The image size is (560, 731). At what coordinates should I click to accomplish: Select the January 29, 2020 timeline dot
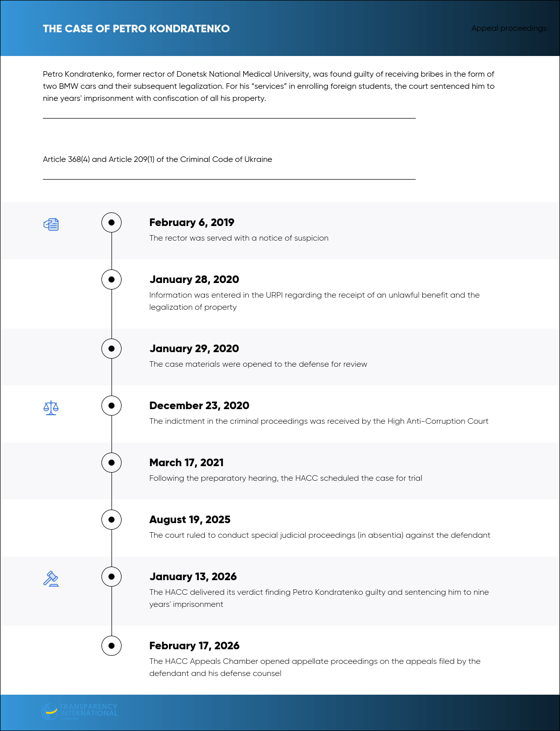[x=111, y=349]
